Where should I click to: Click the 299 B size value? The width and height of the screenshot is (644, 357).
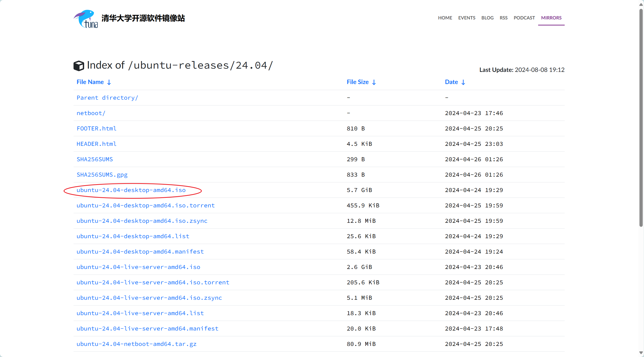[356, 159]
